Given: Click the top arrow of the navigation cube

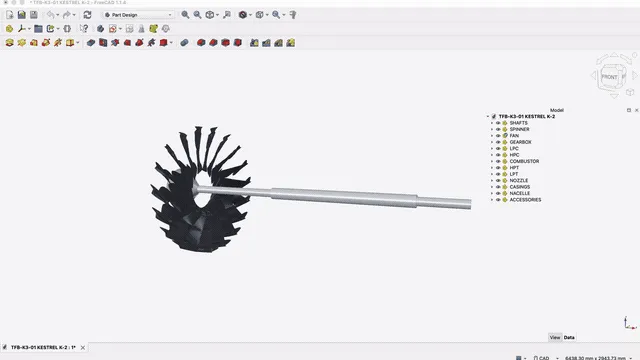Looking at the screenshot, I should (614, 55).
